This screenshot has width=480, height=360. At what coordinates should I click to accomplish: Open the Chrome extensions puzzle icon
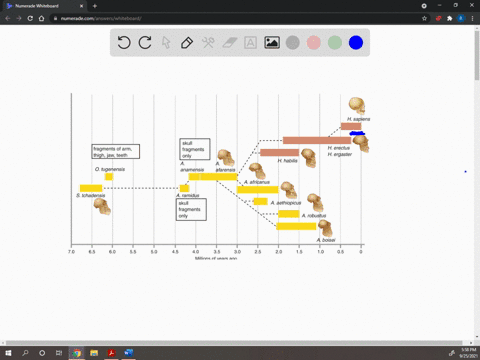coord(449,18)
